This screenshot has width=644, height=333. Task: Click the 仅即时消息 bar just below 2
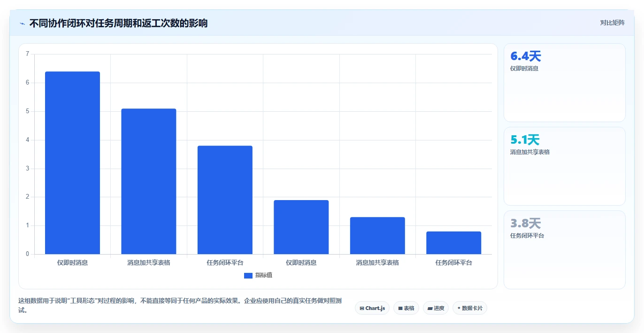pos(301,227)
